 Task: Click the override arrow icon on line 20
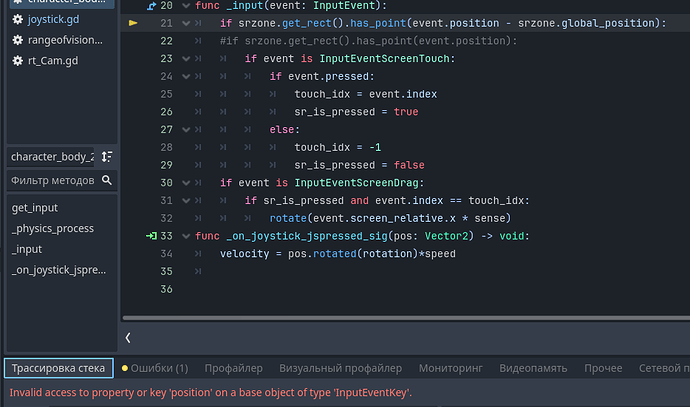tap(151, 6)
